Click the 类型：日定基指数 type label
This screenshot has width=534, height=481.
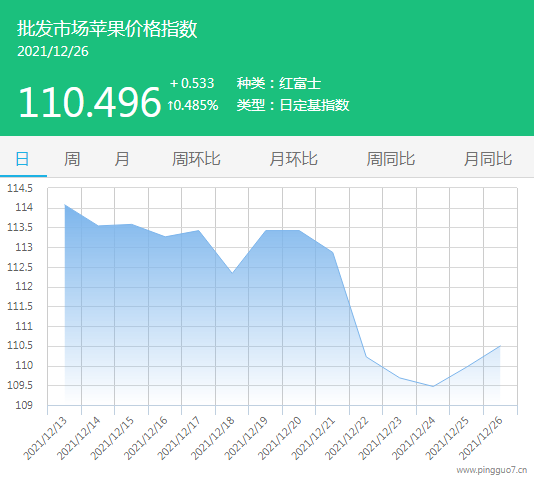click(293, 105)
